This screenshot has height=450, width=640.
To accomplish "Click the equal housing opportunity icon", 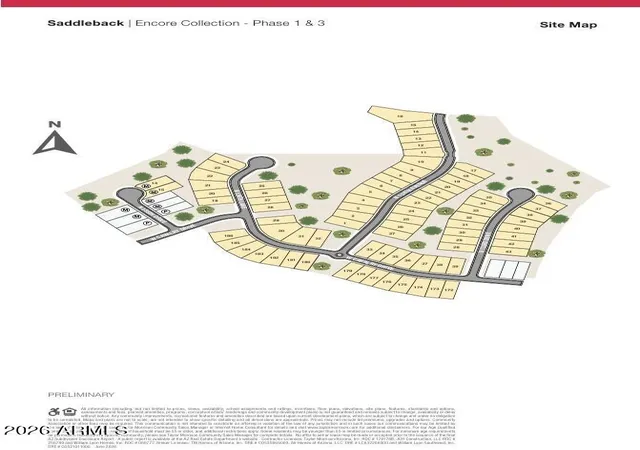I will point(70,412).
